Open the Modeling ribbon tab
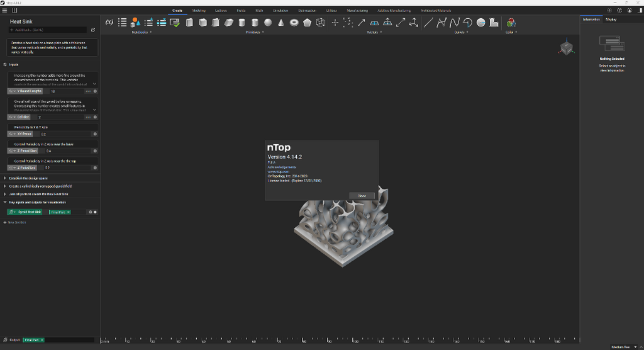The width and height of the screenshot is (644, 350). (x=199, y=11)
